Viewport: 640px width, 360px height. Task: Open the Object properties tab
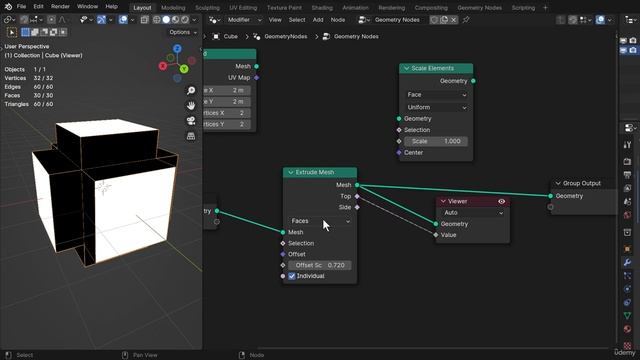pos(628,249)
